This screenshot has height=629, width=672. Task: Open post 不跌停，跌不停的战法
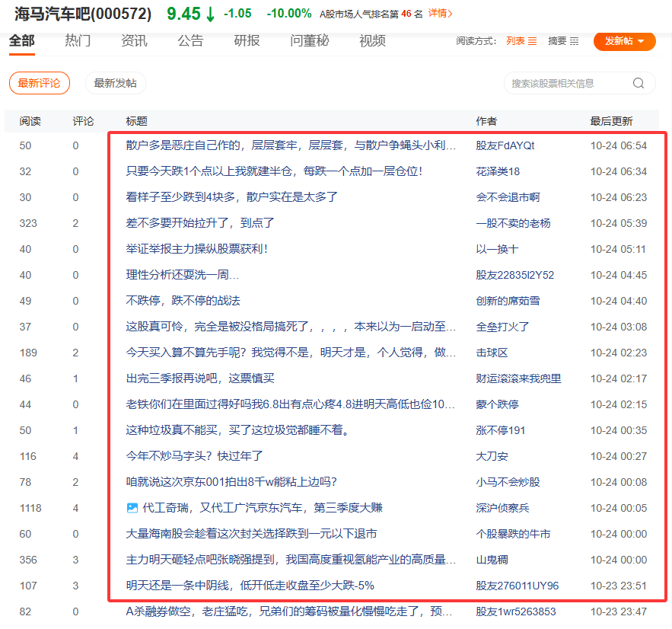183,301
